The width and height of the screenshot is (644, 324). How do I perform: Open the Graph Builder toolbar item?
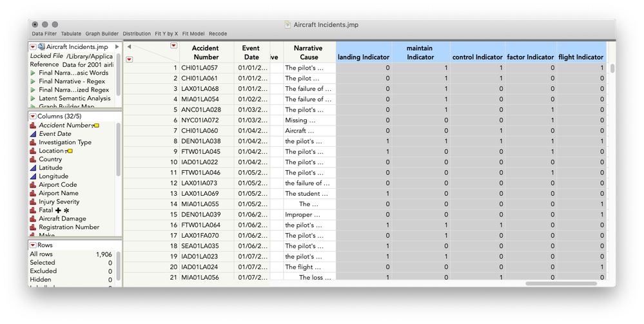click(102, 33)
